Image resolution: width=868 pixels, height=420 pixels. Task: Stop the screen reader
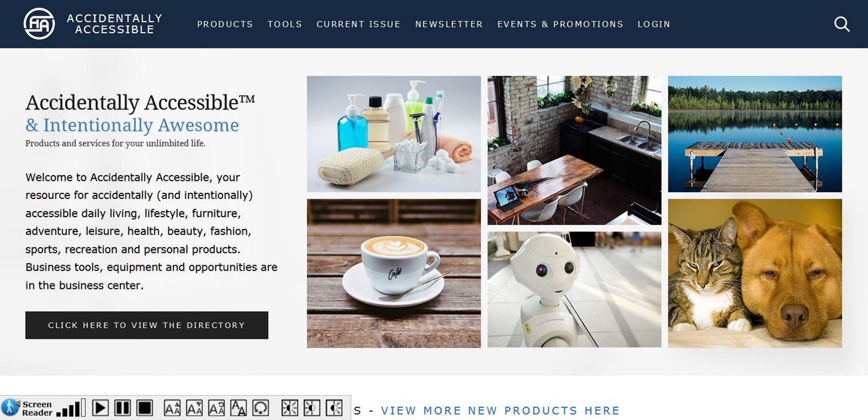(144, 408)
